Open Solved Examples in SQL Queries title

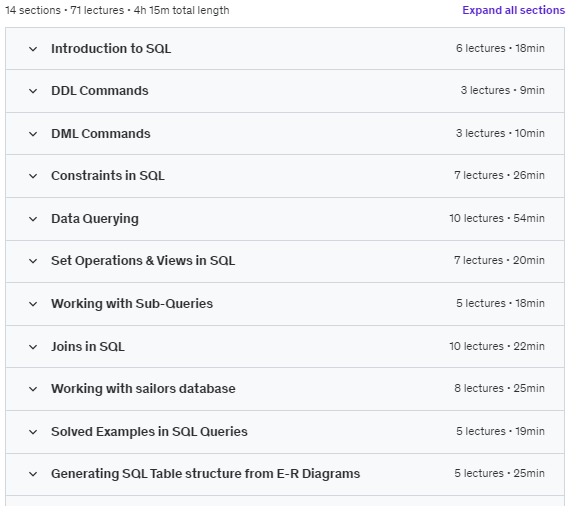pos(149,432)
